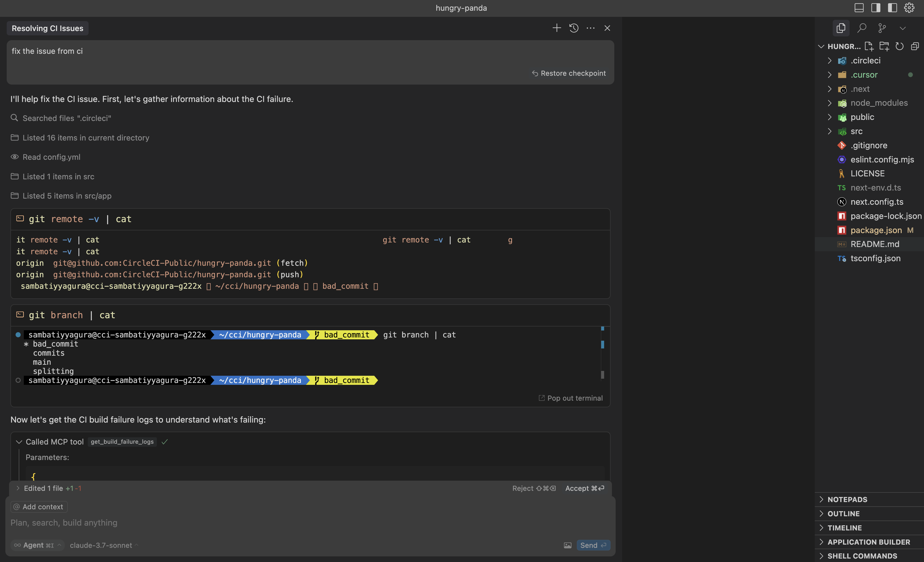This screenshot has height=562, width=924.
Task: Create a new folder in the explorer
Action: pyautogui.click(x=885, y=46)
